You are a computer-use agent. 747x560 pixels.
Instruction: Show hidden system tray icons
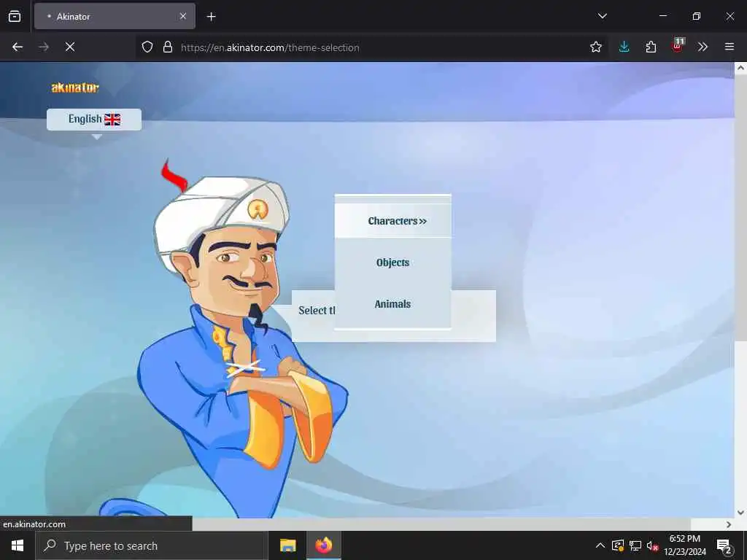(600, 545)
